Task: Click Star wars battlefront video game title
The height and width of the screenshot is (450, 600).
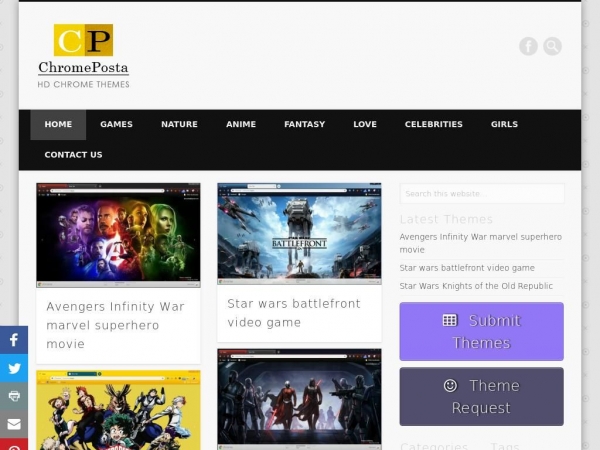Action: pyautogui.click(x=293, y=313)
